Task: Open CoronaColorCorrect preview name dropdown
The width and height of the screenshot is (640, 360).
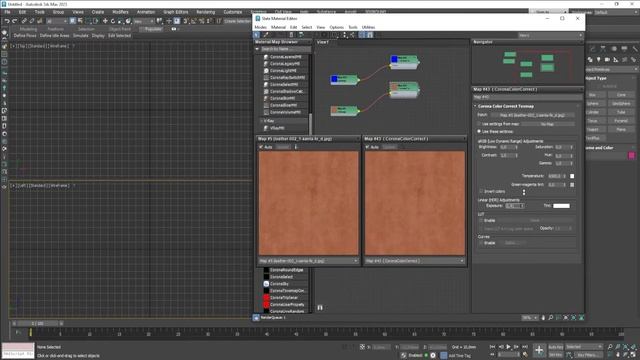Action: pos(415,261)
